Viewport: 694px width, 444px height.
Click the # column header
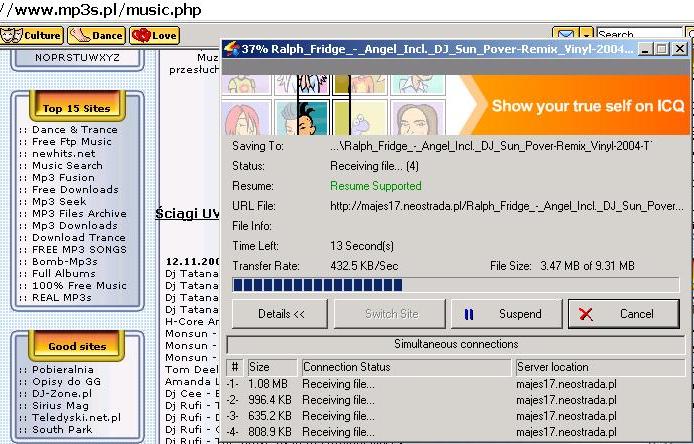click(x=235, y=367)
